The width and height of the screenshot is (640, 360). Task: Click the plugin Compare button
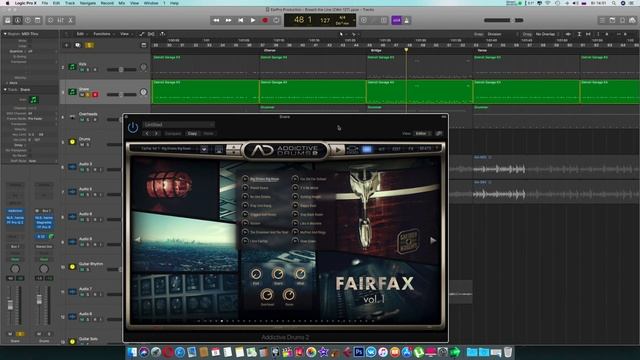pos(173,133)
